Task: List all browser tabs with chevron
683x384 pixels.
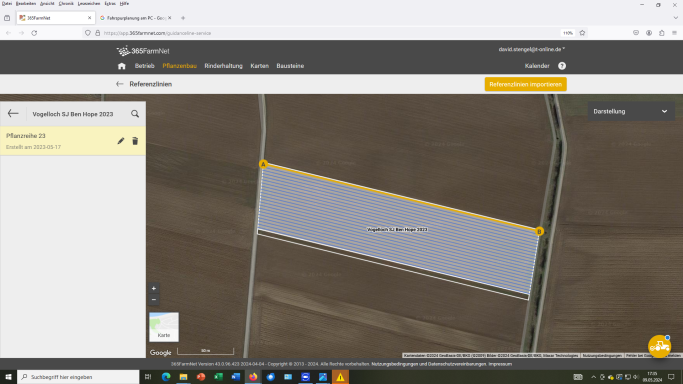Action: (x=675, y=18)
